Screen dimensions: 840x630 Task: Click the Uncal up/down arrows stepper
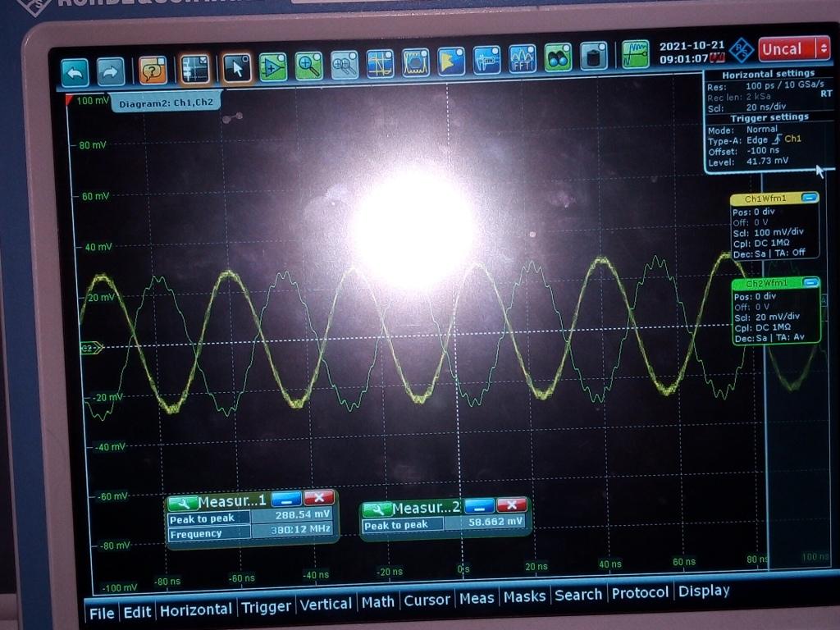824,48
